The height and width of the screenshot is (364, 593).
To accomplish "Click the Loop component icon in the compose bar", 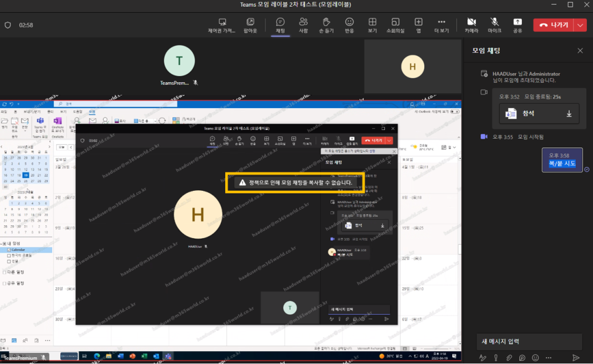I will (x=522, y=358).
